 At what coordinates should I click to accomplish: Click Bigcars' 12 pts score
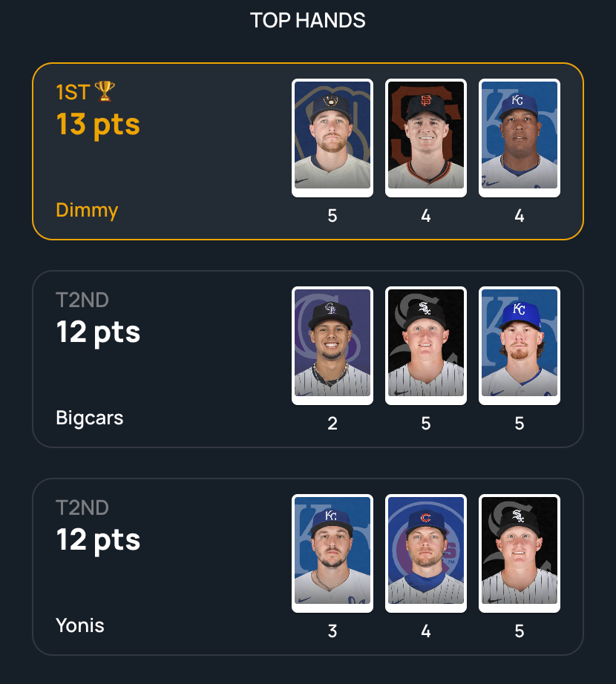(98, 332)
